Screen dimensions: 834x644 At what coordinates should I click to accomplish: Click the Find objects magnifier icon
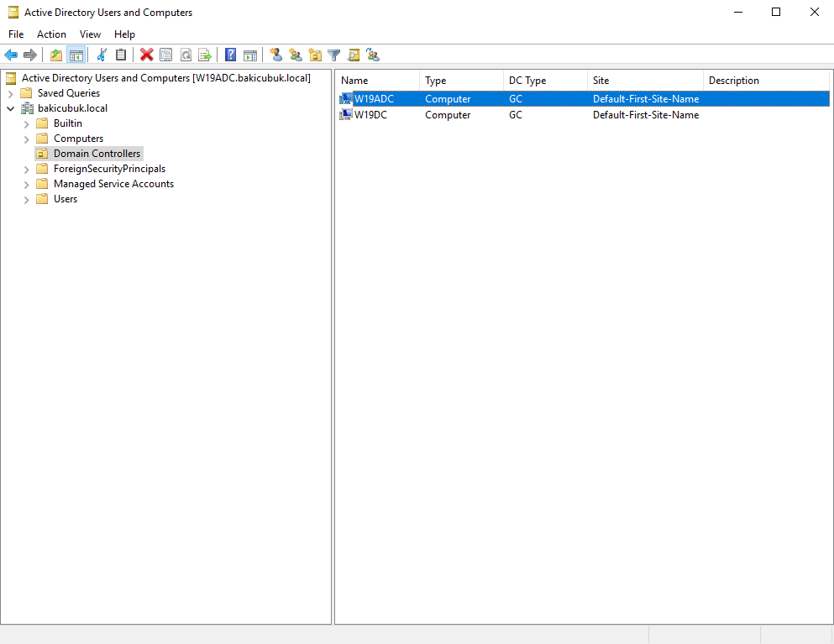(x=354, y=55)
